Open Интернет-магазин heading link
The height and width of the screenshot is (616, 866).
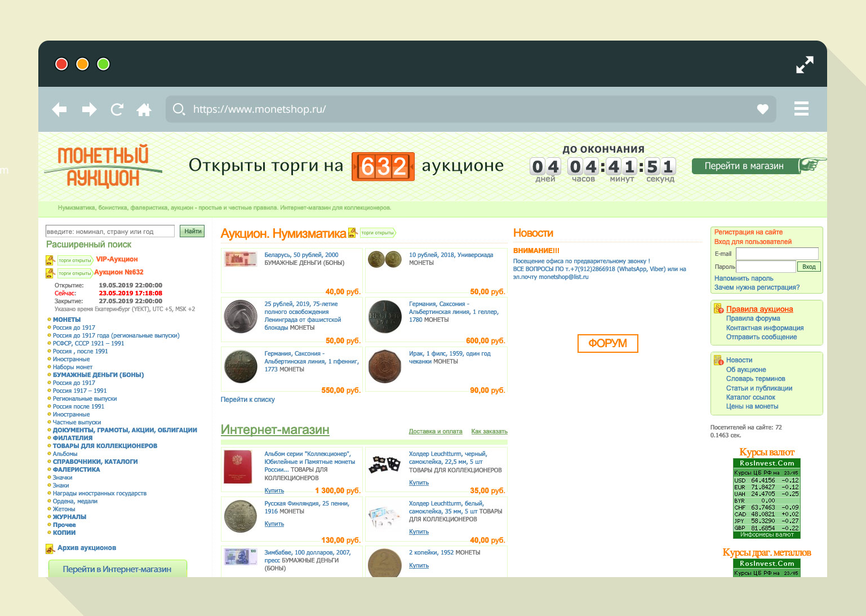point(275,429)
